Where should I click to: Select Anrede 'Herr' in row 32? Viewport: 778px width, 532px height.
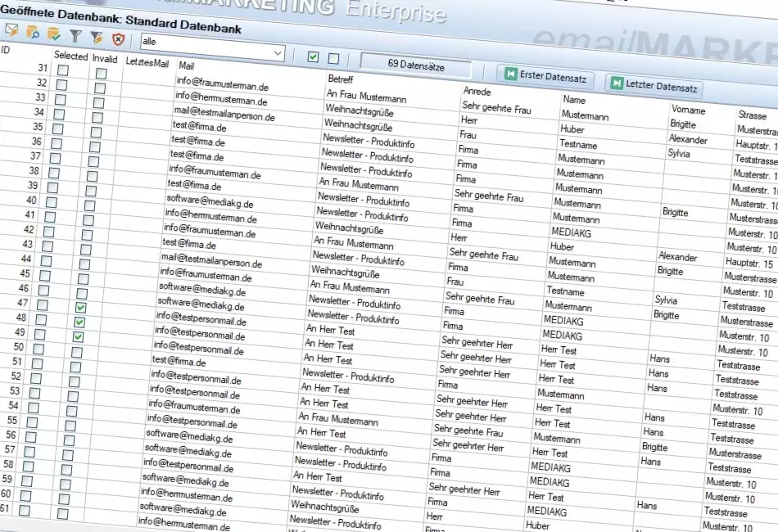[469, 120]
